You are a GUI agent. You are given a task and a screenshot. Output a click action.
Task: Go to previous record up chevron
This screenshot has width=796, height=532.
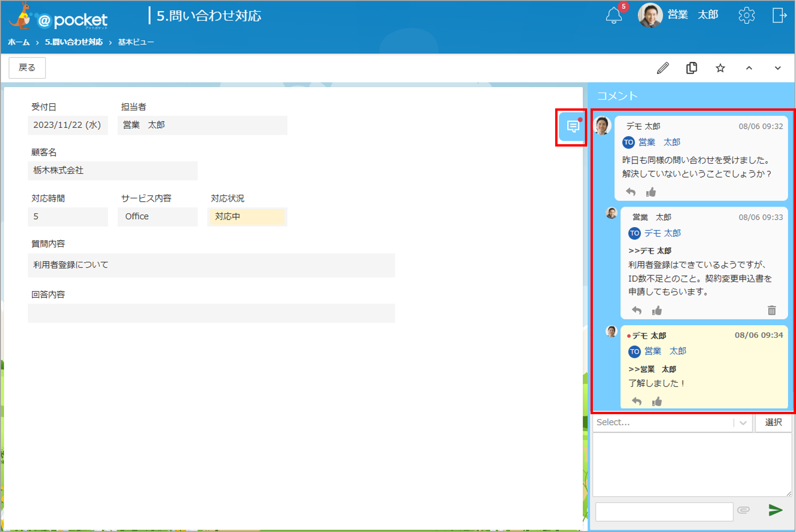click(749, 68)
